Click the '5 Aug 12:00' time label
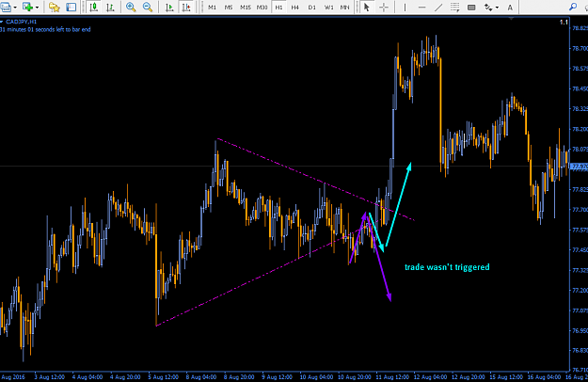Viewport: 588px width, 382px height. click(x=164, y=376)
